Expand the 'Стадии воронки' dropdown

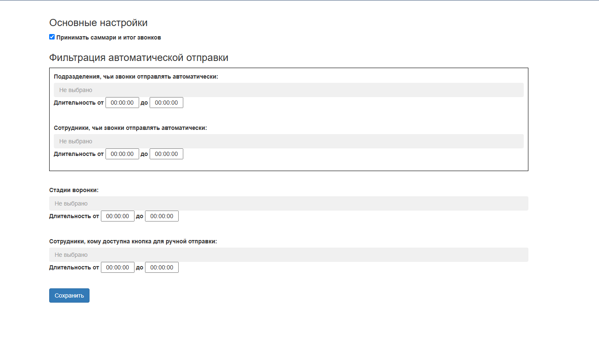(288, 203)
